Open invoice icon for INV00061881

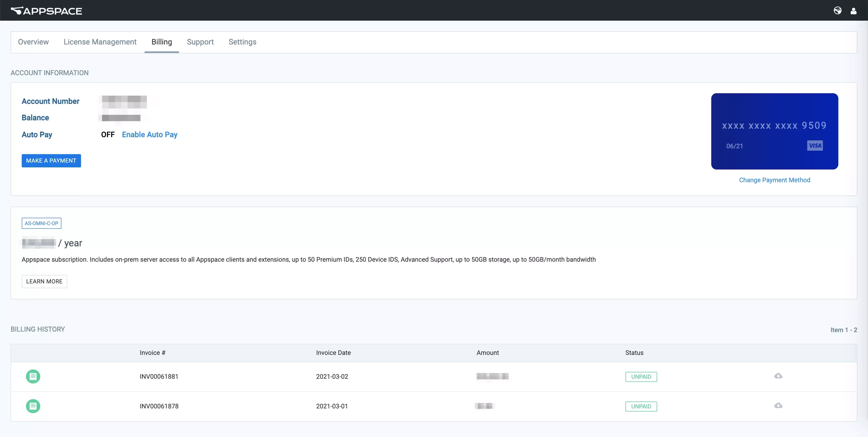click(x=33, y=376)
